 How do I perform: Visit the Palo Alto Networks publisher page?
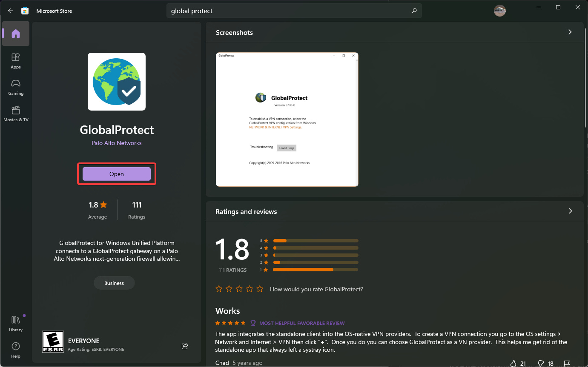(117, 143)
